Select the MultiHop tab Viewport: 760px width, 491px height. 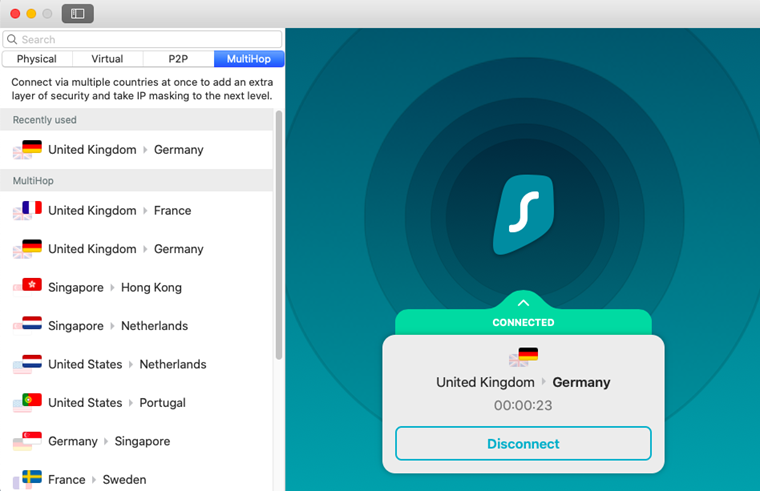[x=249, y=59]
